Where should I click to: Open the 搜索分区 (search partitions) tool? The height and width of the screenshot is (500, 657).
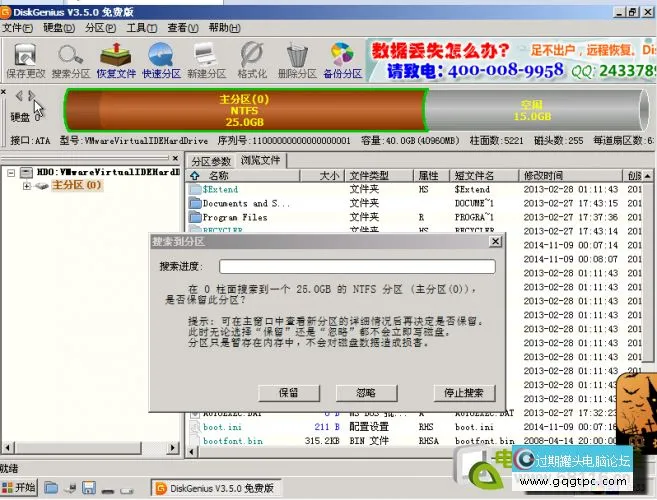(x=71, y=61)
